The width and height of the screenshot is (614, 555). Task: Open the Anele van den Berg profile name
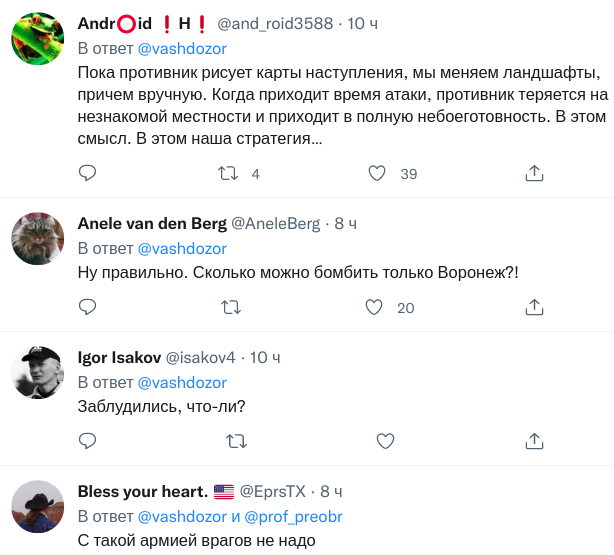152,223
